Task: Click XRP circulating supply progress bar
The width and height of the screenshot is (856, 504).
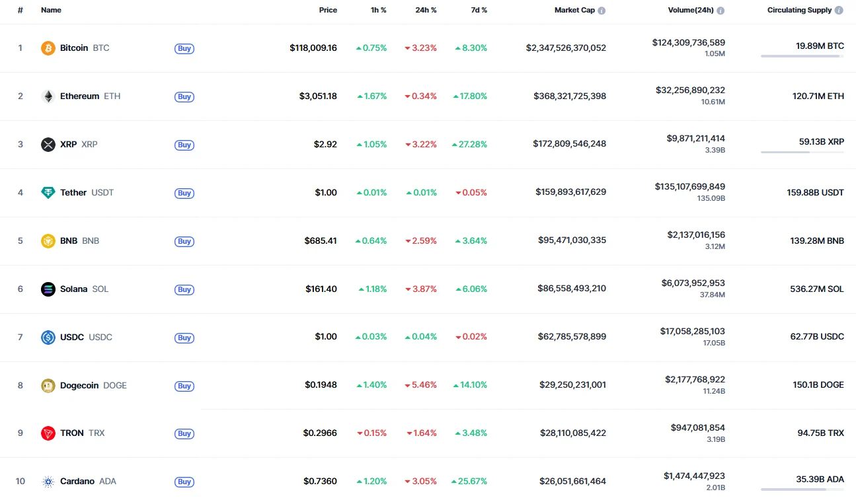Action: pos(802,153)
